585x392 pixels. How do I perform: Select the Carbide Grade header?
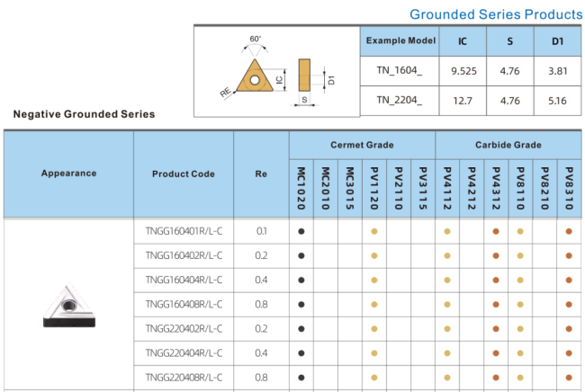coord(508,145)
